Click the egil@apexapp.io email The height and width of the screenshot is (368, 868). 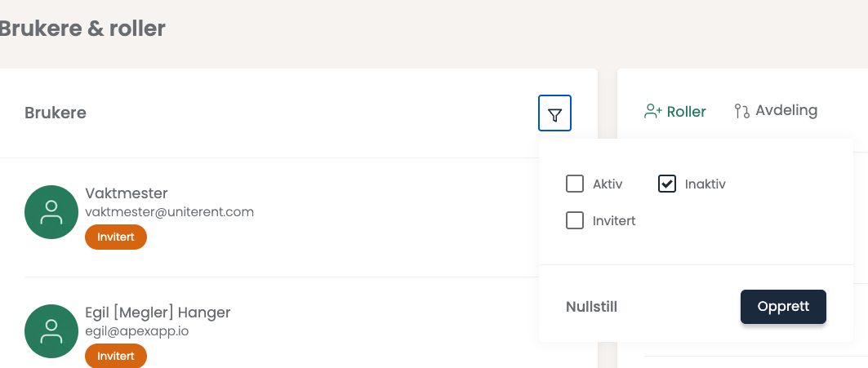(136, 331)
